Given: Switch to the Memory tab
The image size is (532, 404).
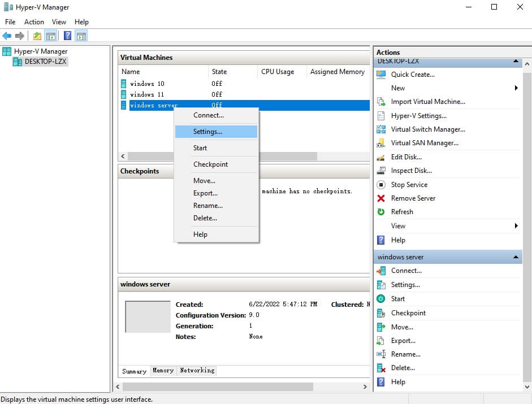Looking at the screenshot, I should 163,371.
